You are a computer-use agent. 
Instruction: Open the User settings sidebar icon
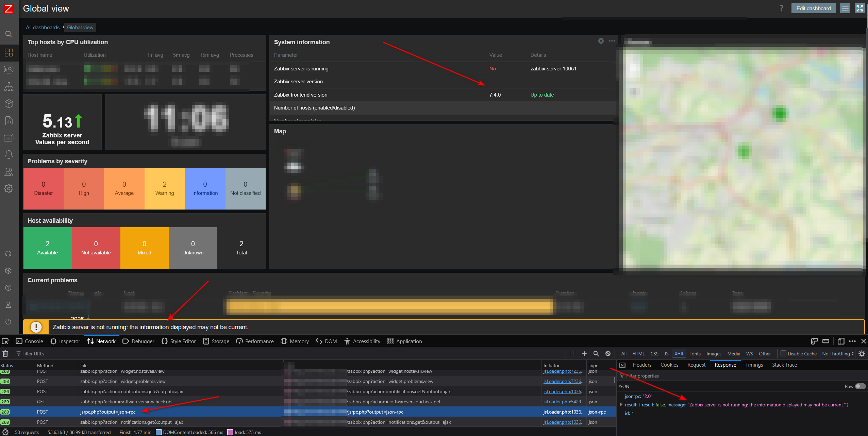pos(9,305)
